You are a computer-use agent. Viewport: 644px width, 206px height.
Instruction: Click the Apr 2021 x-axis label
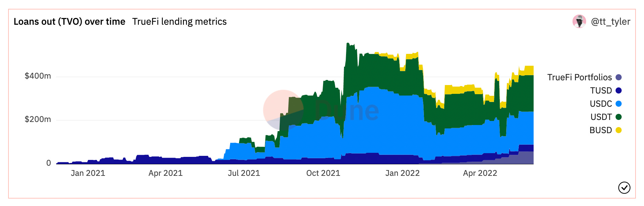166,173
